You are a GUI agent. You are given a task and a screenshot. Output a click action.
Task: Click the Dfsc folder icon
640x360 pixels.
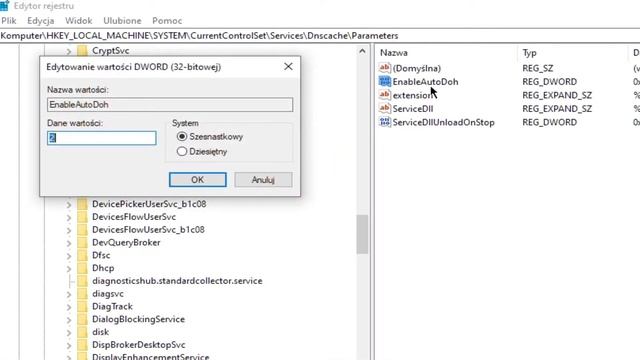tap(82, 255)
